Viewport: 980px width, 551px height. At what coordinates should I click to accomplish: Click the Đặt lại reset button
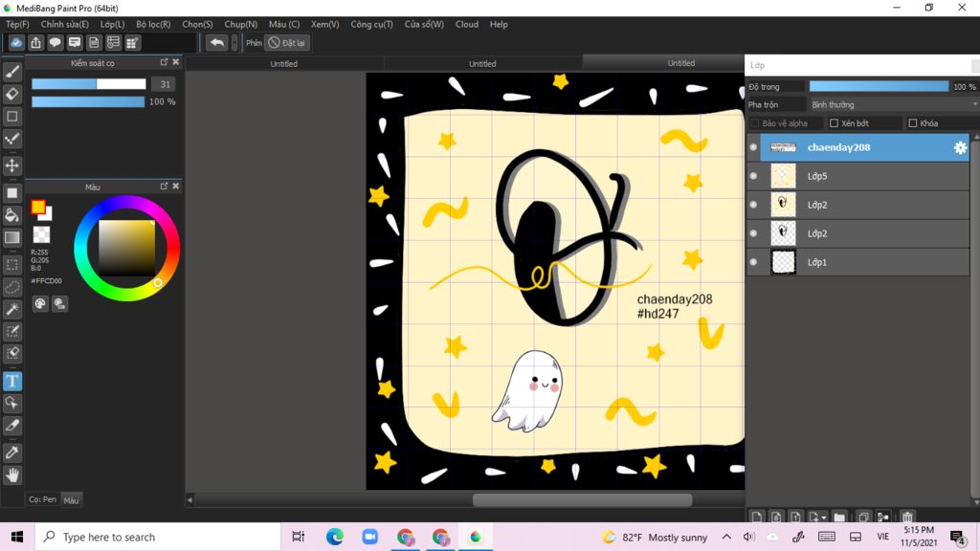287,42
